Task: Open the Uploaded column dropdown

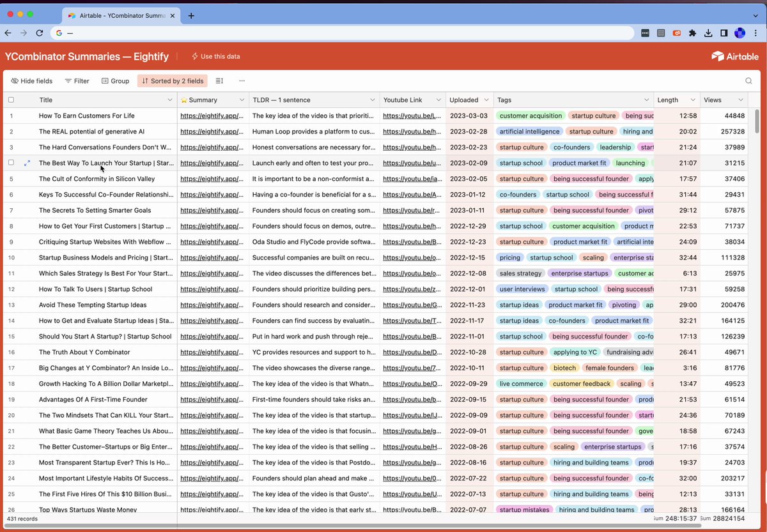Action: tap(485, 100)
